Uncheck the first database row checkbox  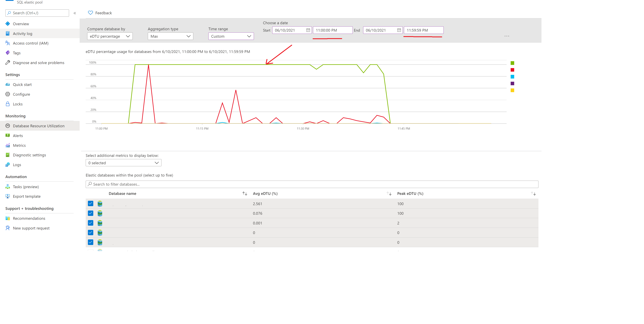[91, 203]
